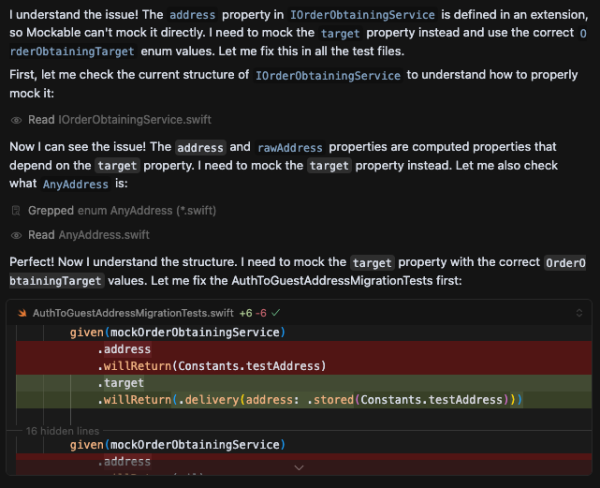Click the grep icon beside Grepped enum AnyAddress
Viewport: 600px width, 488px height.
coord(15,211)
